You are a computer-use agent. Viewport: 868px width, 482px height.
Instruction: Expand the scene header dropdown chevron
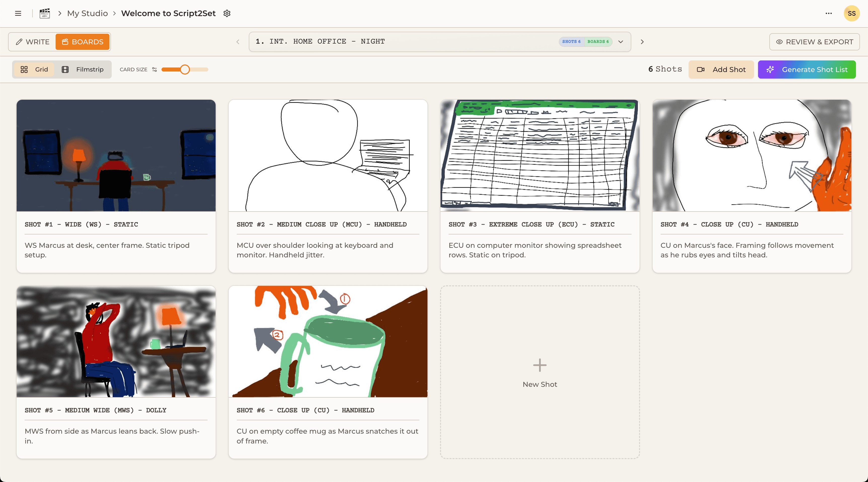tap(620, 42)
